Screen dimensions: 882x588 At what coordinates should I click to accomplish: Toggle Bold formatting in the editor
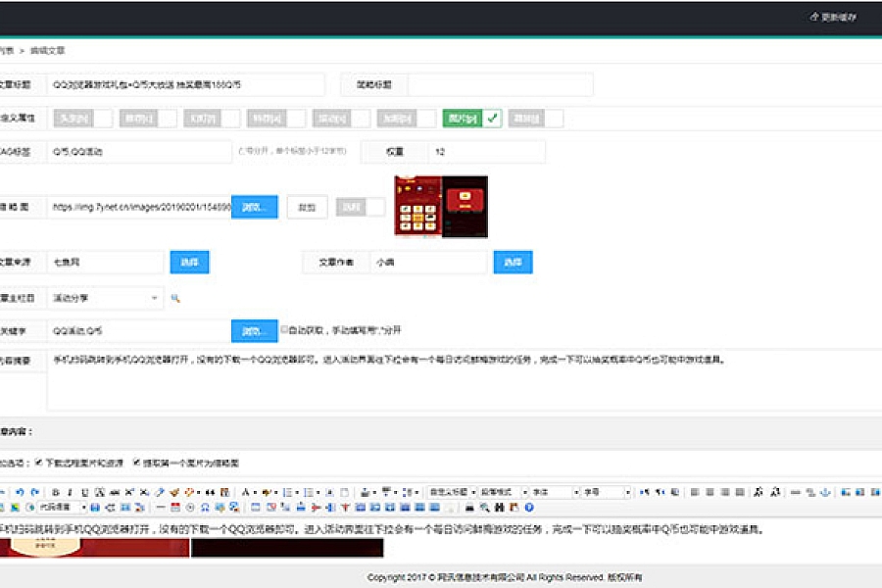(x=55, y=492)
